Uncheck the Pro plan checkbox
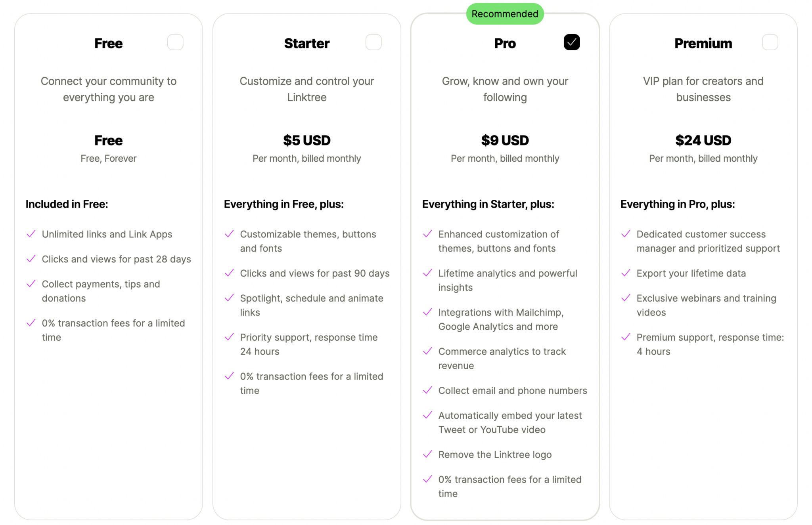812x525 pixels. pos(572,42)
